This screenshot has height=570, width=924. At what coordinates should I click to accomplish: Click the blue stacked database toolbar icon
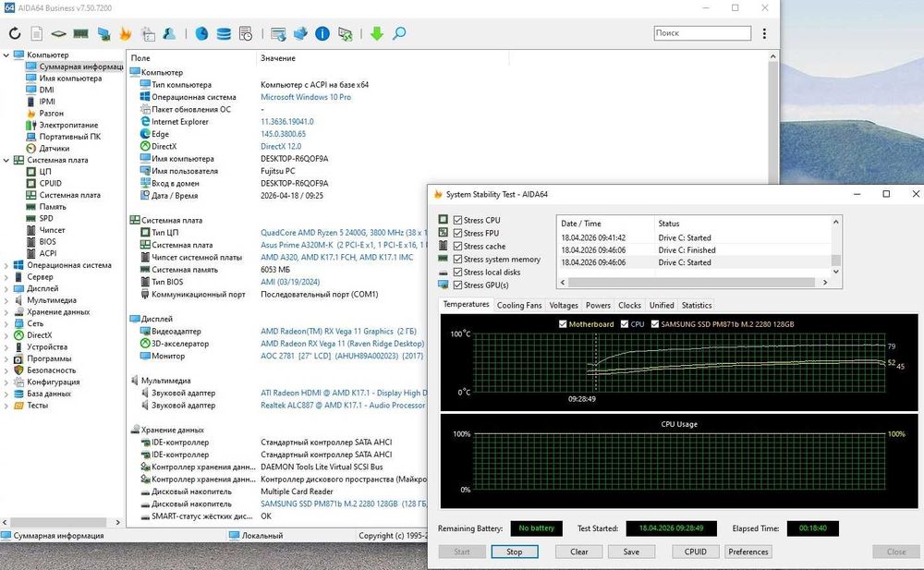point(224,33)
